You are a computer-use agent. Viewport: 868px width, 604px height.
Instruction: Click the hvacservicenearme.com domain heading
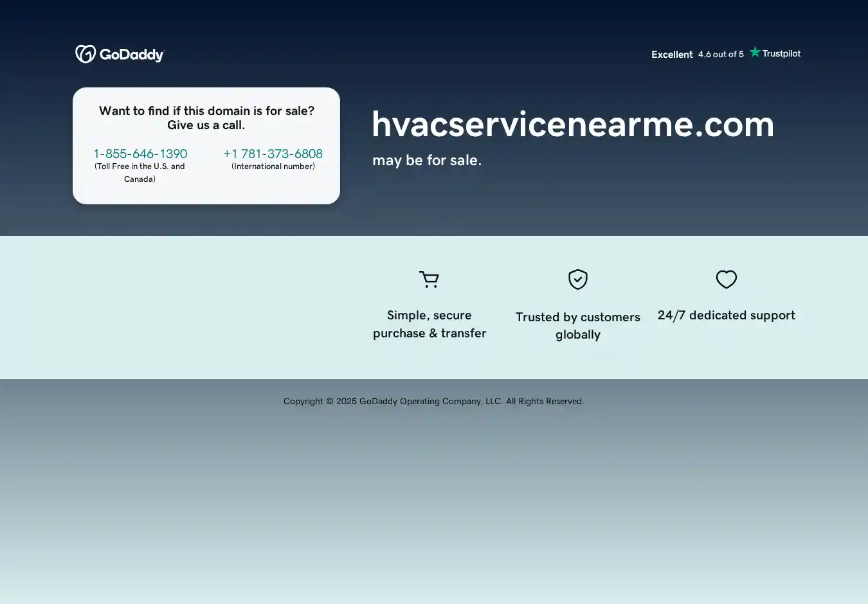tap(573, 124)
